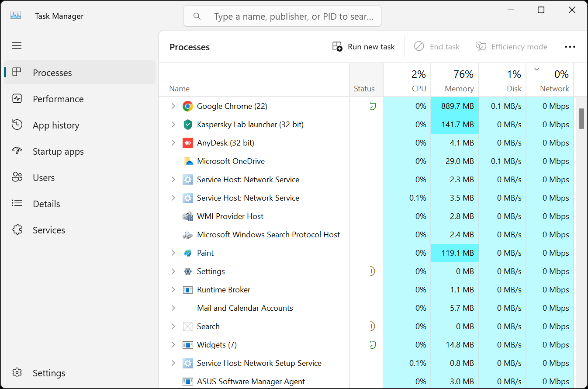Go to Startup apps page
Viewport: 588px width, 389px height.
[x=80, y=151]
